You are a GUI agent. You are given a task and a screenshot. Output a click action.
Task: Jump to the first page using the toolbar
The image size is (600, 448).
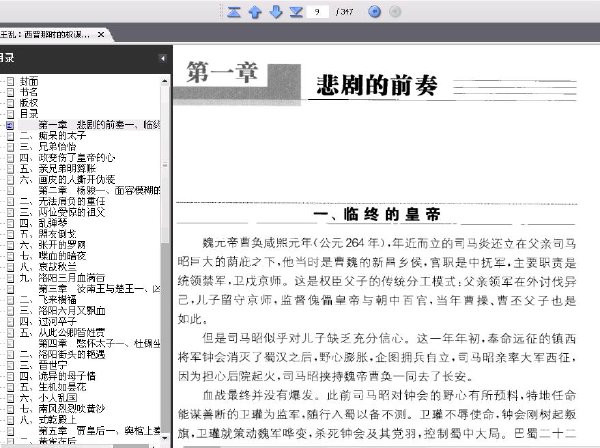pyautogui.click(x=234, y=12)
